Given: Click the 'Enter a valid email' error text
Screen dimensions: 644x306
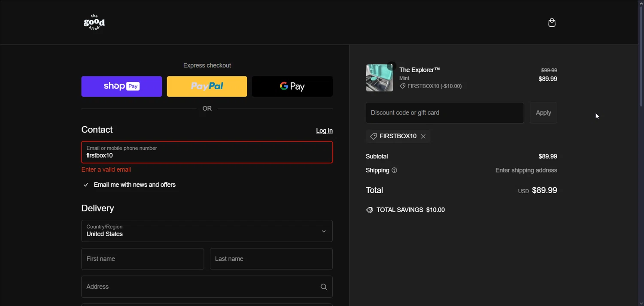Looking at the screenshot, I should (x=106, y=170).
